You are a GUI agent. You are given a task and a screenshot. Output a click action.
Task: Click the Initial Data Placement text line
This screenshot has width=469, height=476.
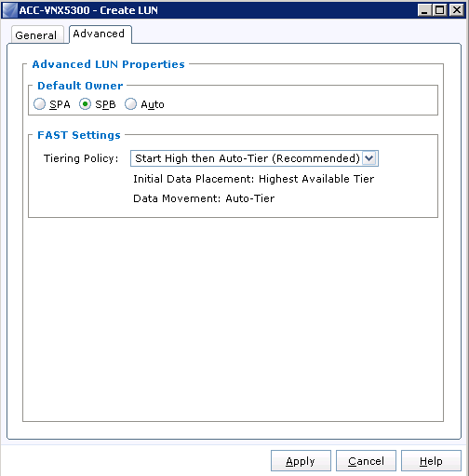[253, 179]
